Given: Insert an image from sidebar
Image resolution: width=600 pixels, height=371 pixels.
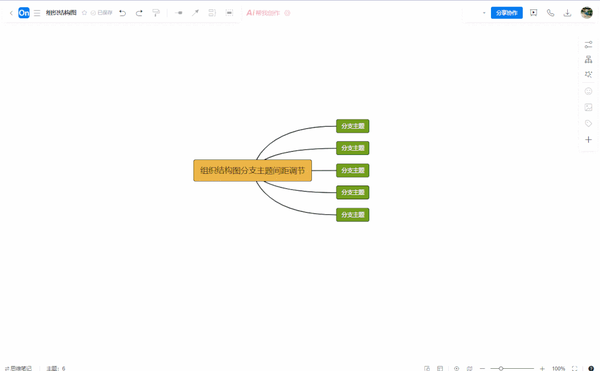Looking at the screenshot, I should coord(589,107).
